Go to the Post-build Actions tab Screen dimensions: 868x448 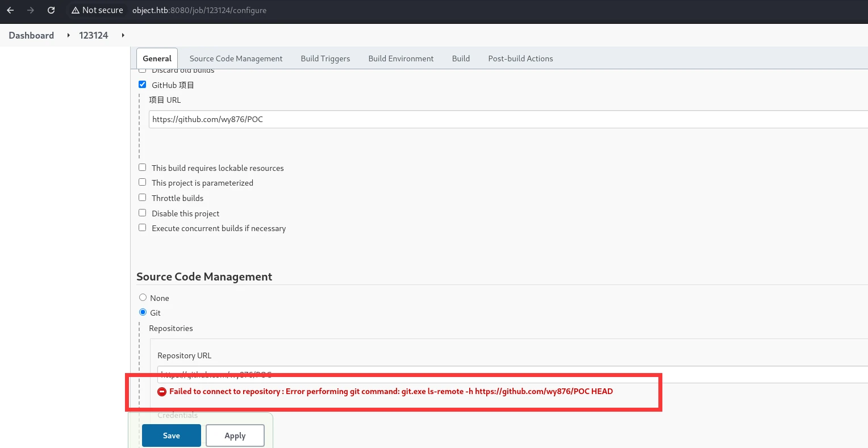pos(520,58)
